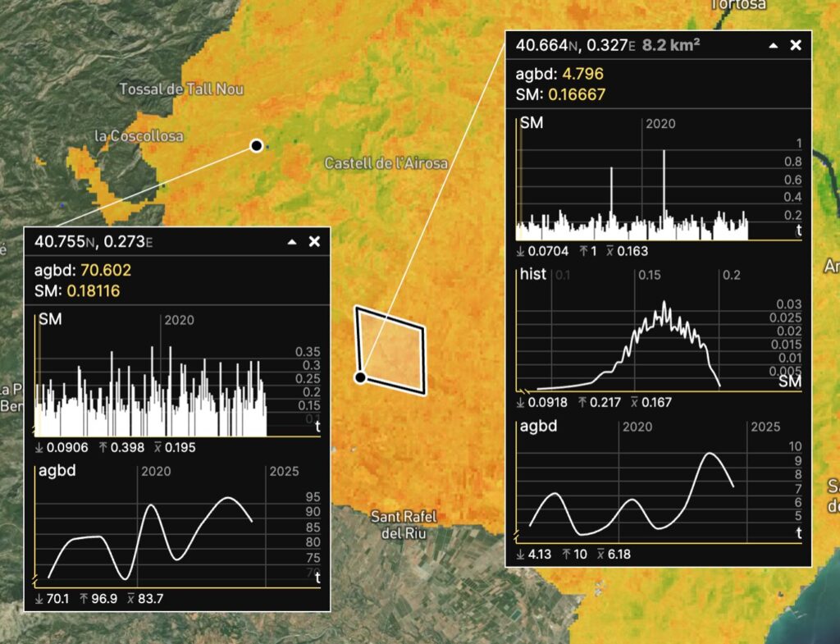Click mean icon under left agbd chart
The height and width of the screenshot is (644, 840).
(132, 599)
